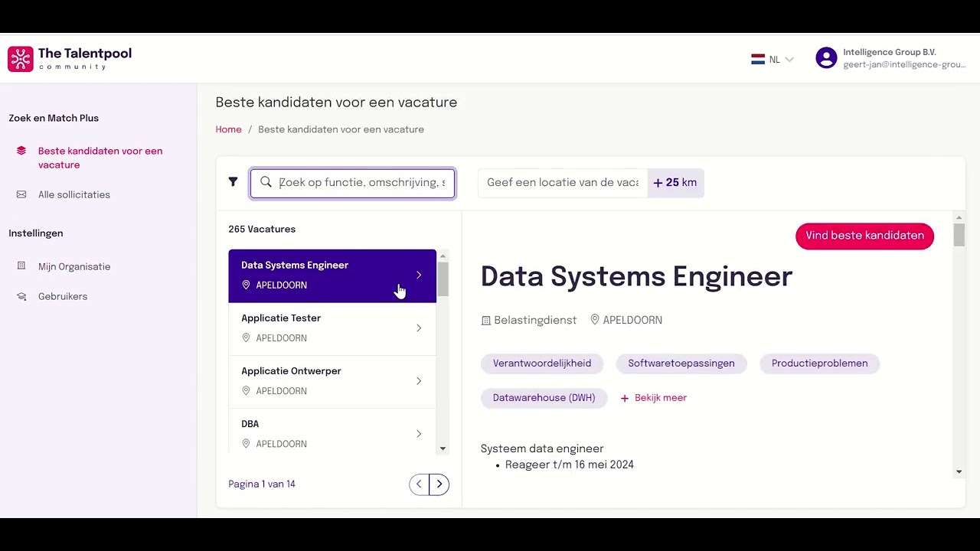980x551 pixels.
Task: Click the magnifier icon in search box
Action: tap(266, 182)
